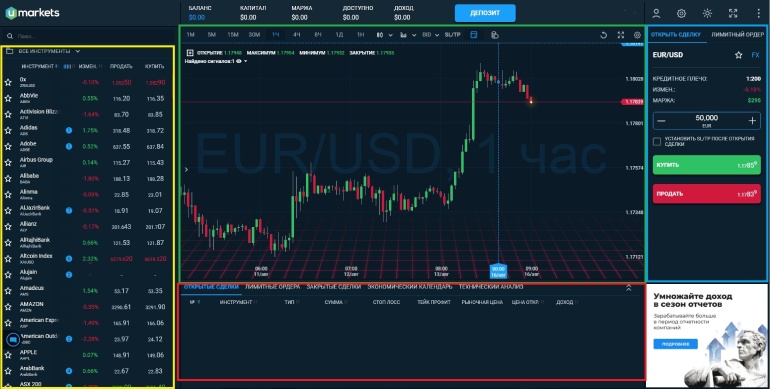Image resolution: width=770 pixels, height=389 pixels.
Task: Switch to the limit order tab
Action: coord(738,34)
